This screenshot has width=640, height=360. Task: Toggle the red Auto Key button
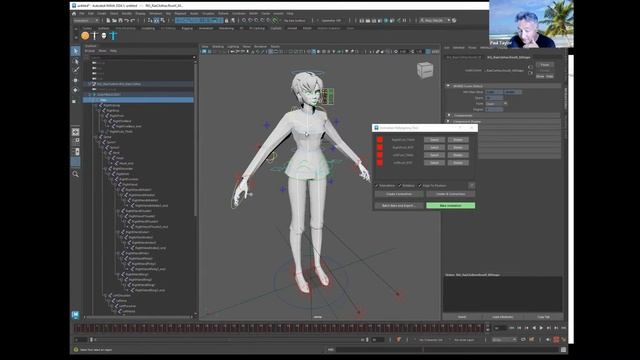[556, 340]
